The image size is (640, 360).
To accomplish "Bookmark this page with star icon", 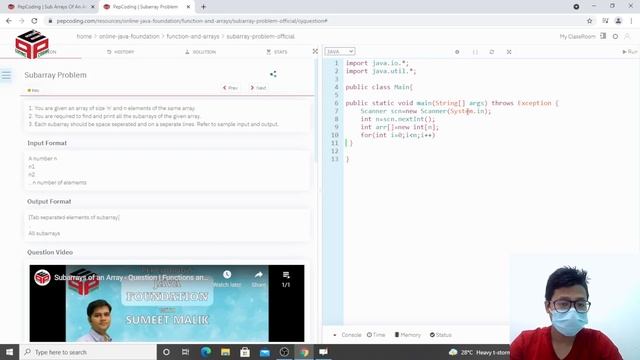I will point(589,20).
